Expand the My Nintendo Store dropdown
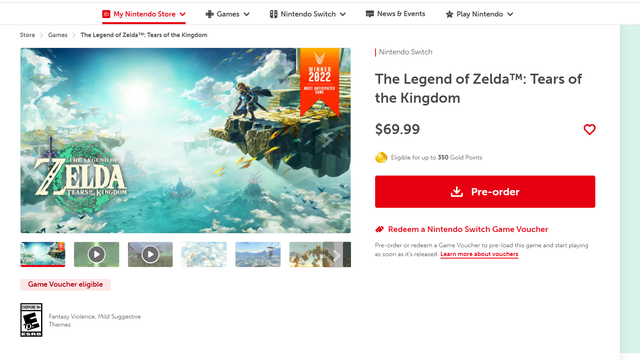This screenshot has width=640, height=360. 182,14
